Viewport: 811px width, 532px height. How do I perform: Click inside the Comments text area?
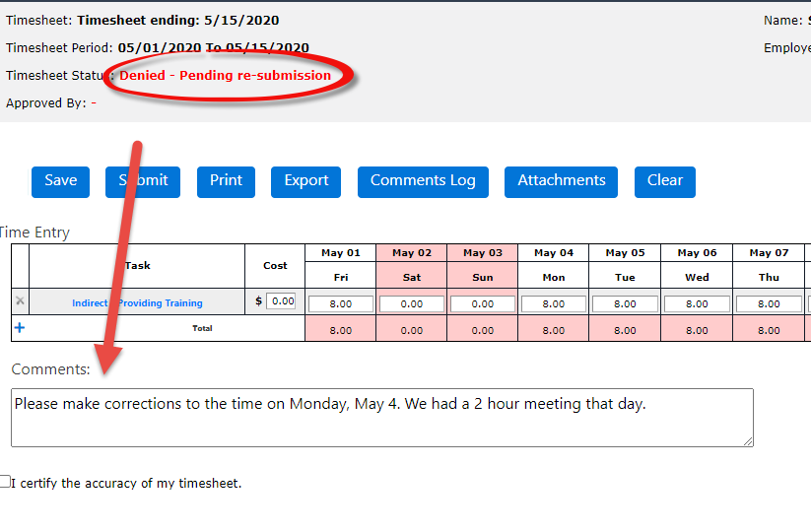382,418
